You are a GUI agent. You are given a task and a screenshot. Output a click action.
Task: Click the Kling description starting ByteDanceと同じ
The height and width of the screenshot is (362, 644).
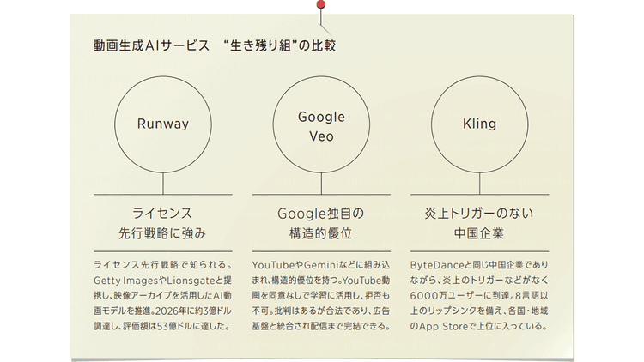(479, 295)
